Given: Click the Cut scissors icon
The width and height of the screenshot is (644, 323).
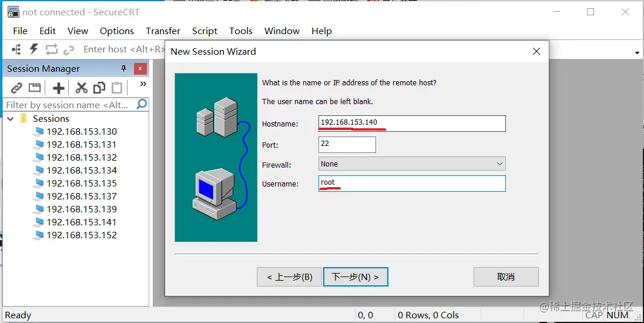Looking at the screenshot, I should (81, 88).
